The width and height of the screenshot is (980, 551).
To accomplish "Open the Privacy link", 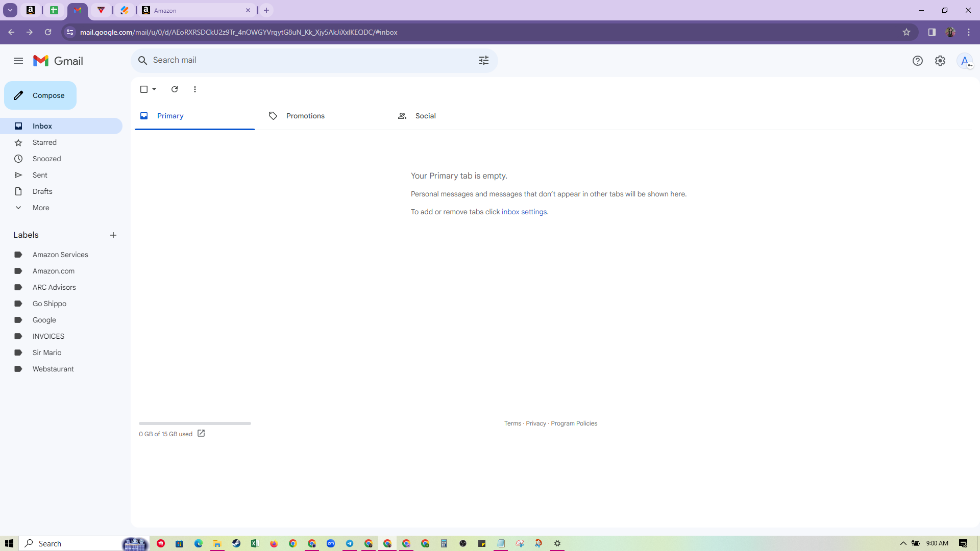I will pos(536,423).
